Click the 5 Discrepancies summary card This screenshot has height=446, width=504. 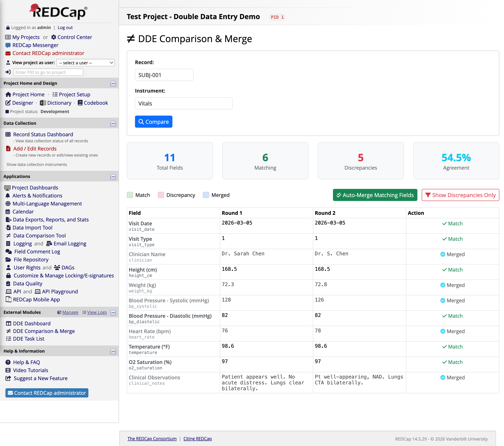360,161
